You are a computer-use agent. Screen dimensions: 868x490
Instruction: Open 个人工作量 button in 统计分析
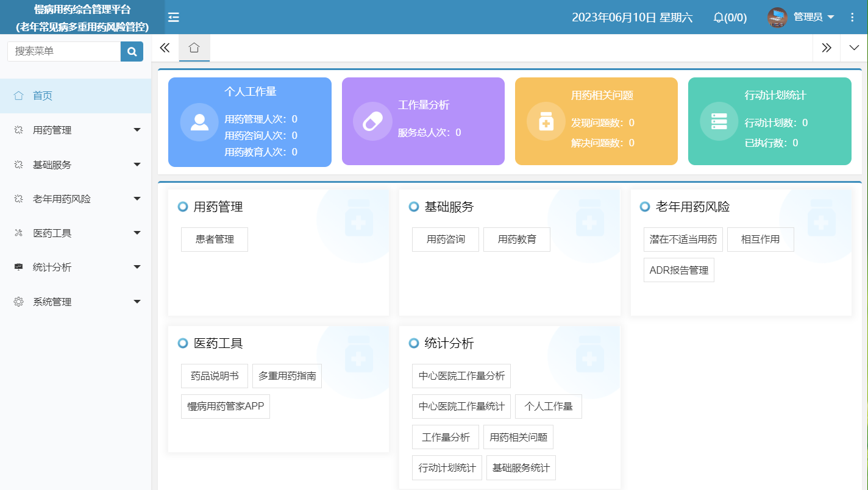(549, 407)
